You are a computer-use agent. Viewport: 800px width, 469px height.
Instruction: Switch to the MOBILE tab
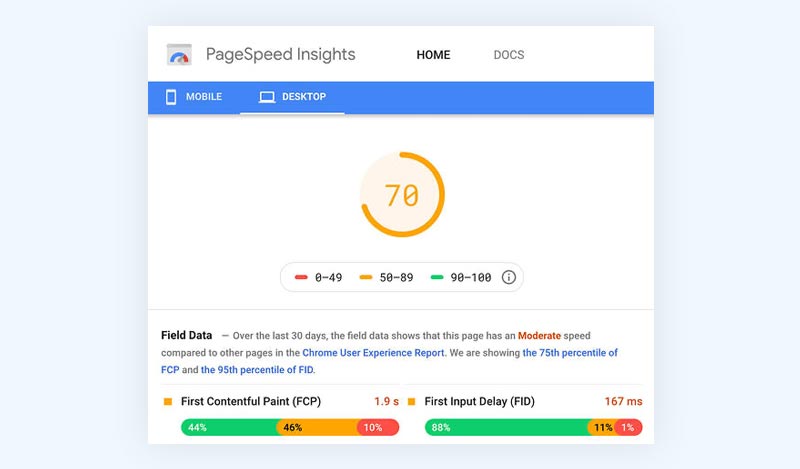tap(194, 97)
